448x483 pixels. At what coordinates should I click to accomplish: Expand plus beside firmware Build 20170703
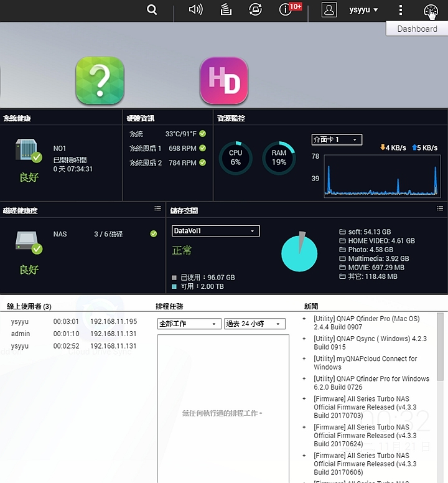304,398
